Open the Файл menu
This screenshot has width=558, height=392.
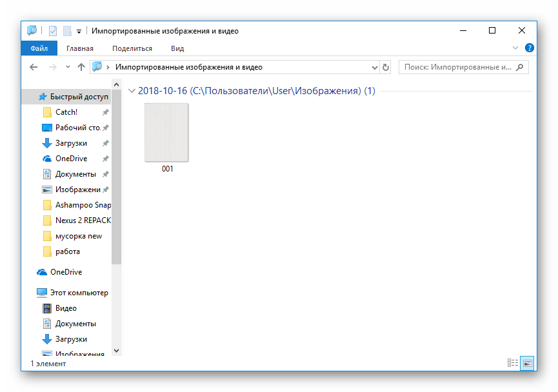pos(39,48)
